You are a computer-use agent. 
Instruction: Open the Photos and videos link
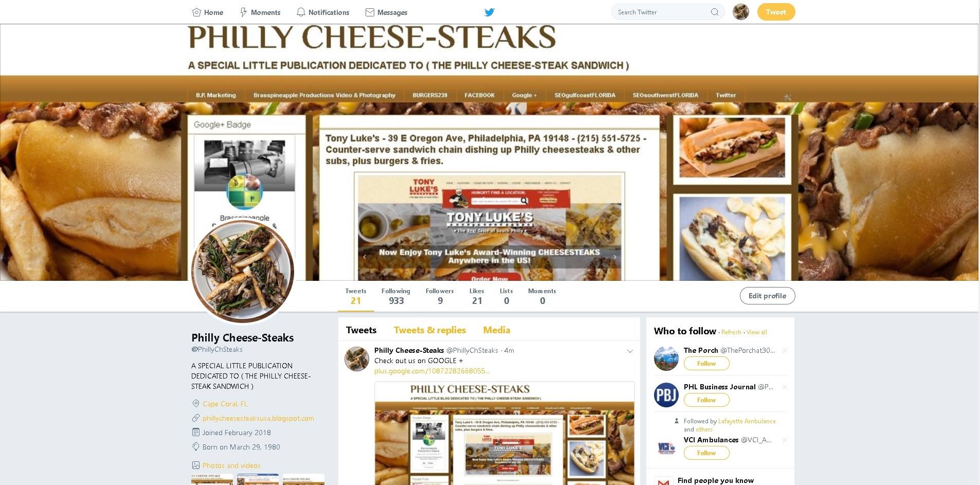click(x=231, y=465)
